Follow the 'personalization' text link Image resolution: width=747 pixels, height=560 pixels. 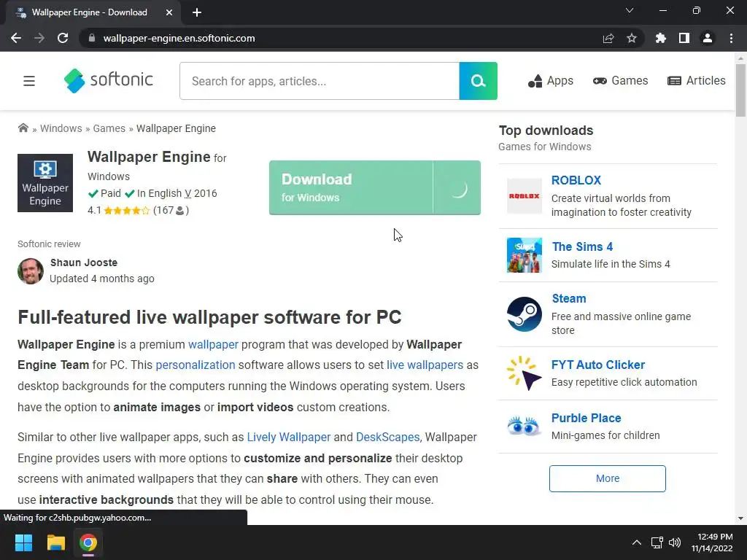196,365
